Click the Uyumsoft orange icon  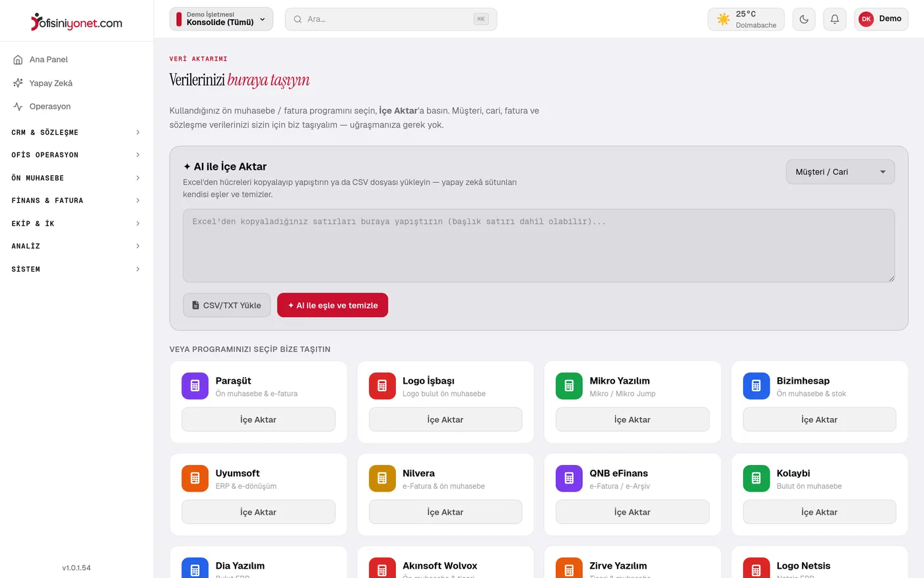(195, 478)
